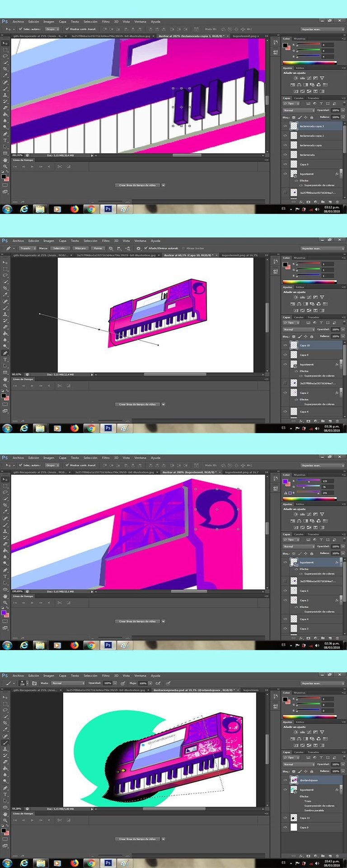The image size is (347, 868).
Task: Switch to logosteemit.png al 16,7% tab
Action: (239, 255)
